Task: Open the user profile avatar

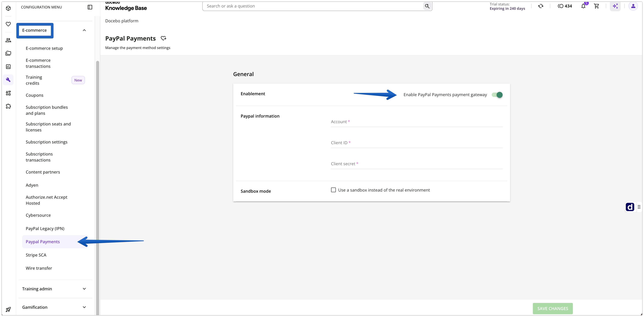Action: pos(633,6)
